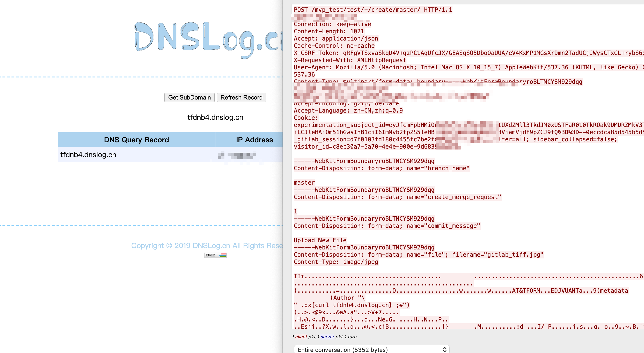The image size is (644, 353).
Task: Click the POST /mvp_test request line
Action: click(373, 10)
